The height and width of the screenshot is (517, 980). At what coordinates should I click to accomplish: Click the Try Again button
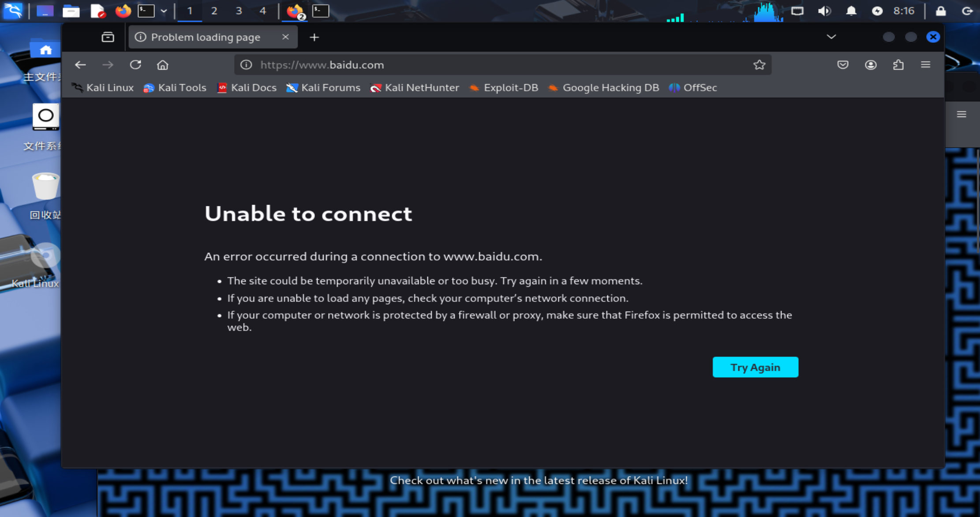click(x=755, y=367)
